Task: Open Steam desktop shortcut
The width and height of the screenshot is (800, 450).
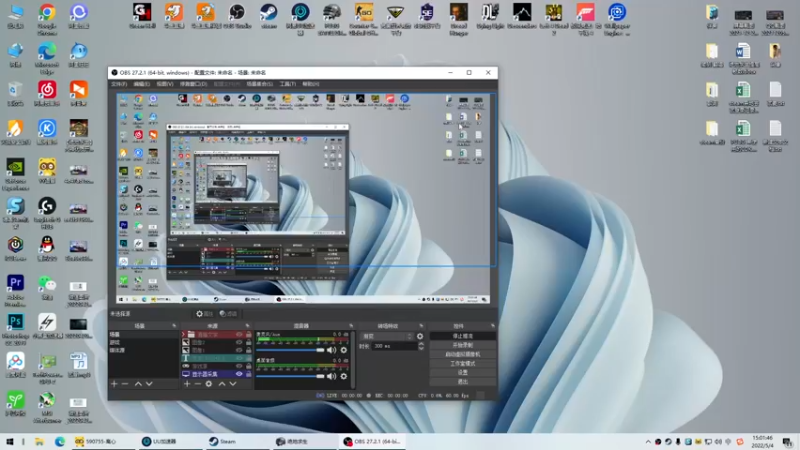Action: 268,15
